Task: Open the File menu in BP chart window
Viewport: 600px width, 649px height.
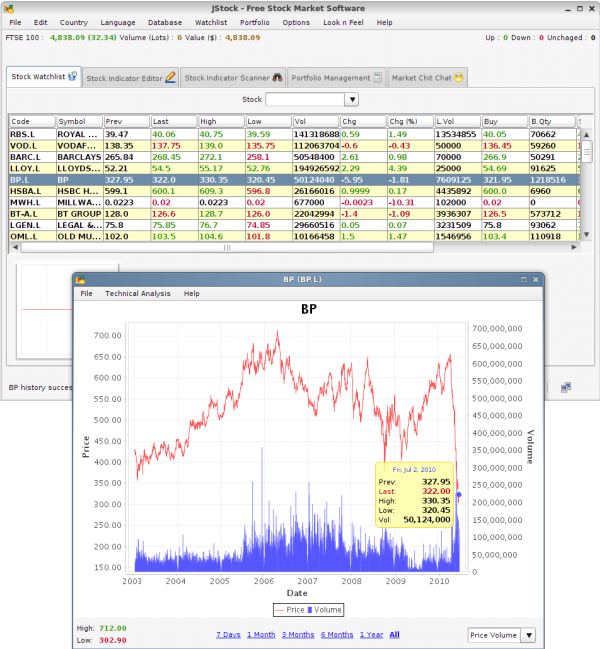Action: (x=86, y=293)
